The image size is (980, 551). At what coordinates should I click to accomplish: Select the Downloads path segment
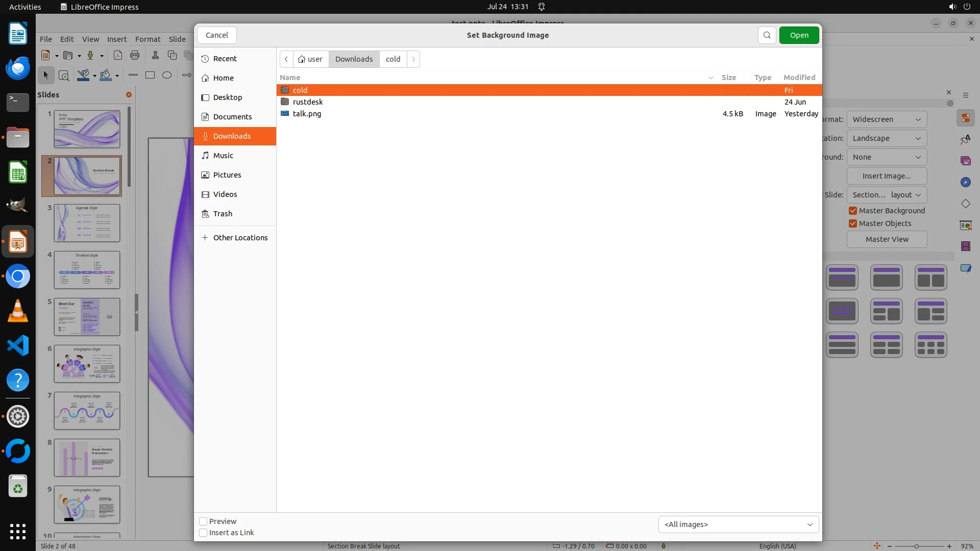[354, 59]
